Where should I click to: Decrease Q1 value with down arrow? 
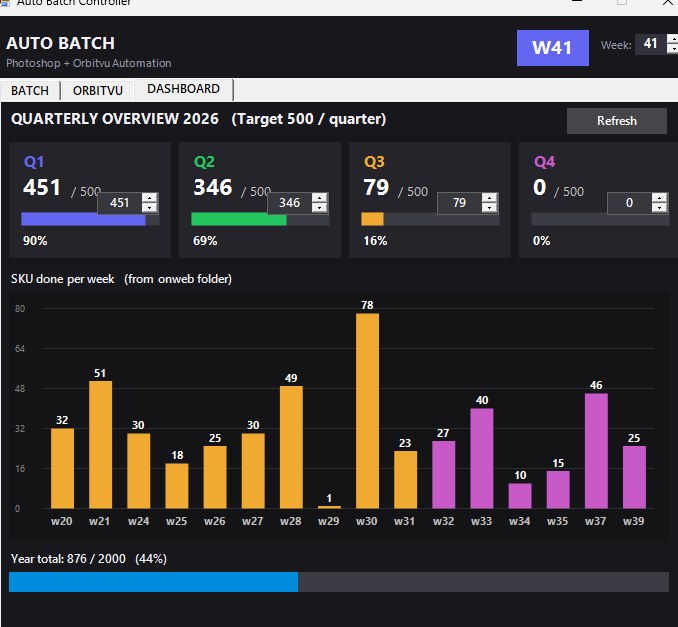(x=150, y=208)
